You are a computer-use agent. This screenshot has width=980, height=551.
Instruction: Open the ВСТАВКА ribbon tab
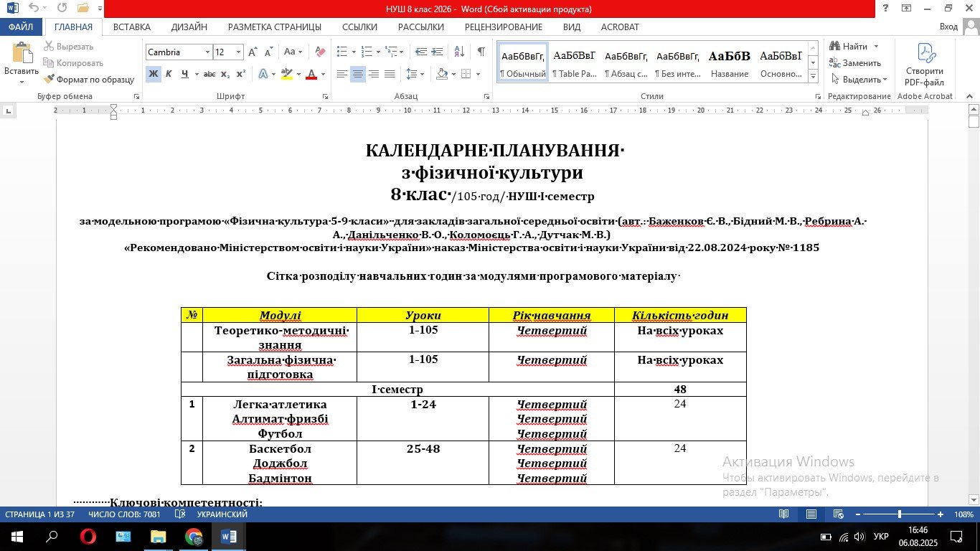pos(132,27)
